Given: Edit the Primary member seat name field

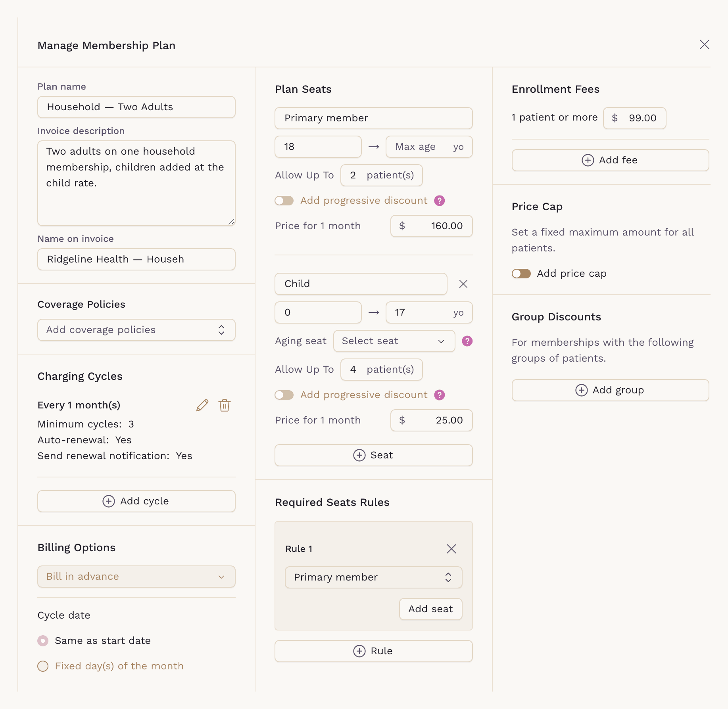Looking at the screenshot, I should (373, 118).
